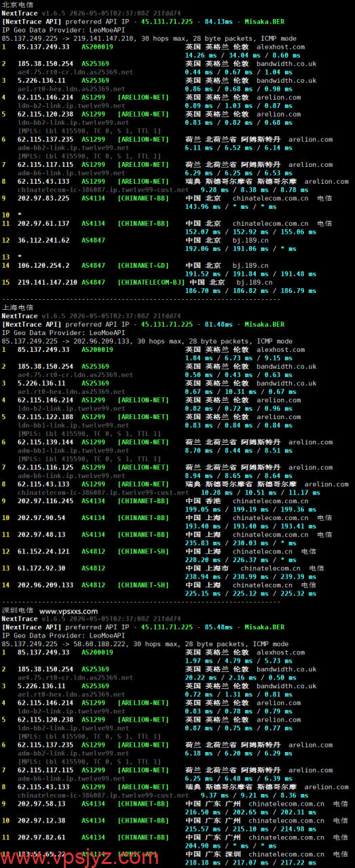Select the CHINATELECOM-BJ network tag

coord(151,282)
